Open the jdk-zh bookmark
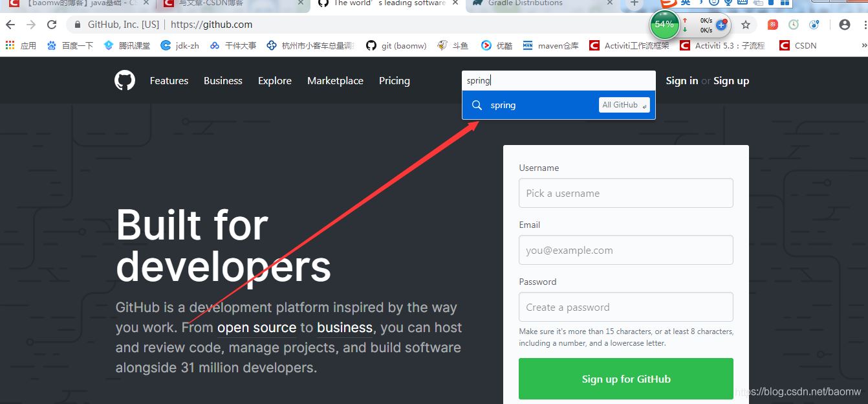The height and width of the screenshot is (404, 868). (x=180, y=45)
